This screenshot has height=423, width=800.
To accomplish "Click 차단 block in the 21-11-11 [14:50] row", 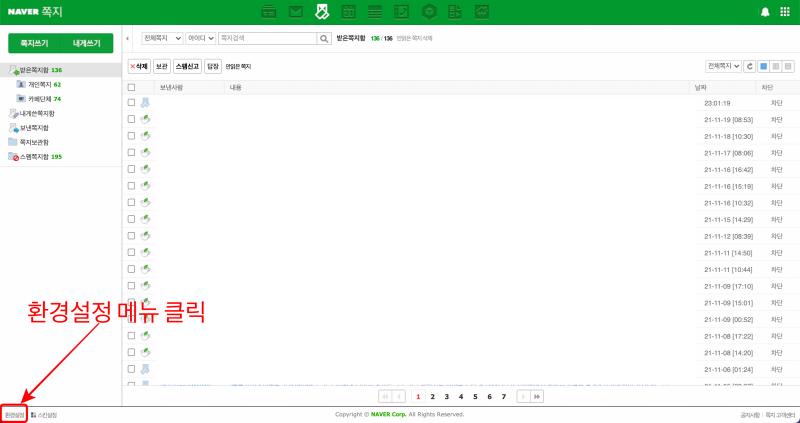I will point(777,253).
